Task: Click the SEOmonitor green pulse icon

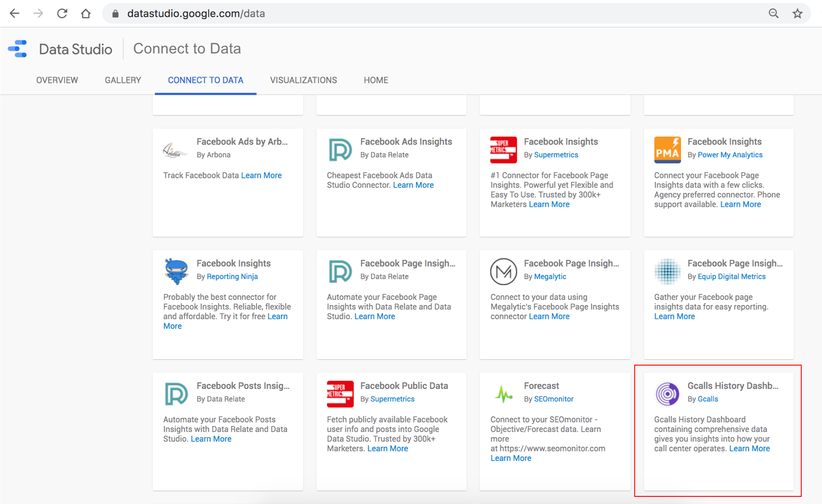Action: coord(504,394)
